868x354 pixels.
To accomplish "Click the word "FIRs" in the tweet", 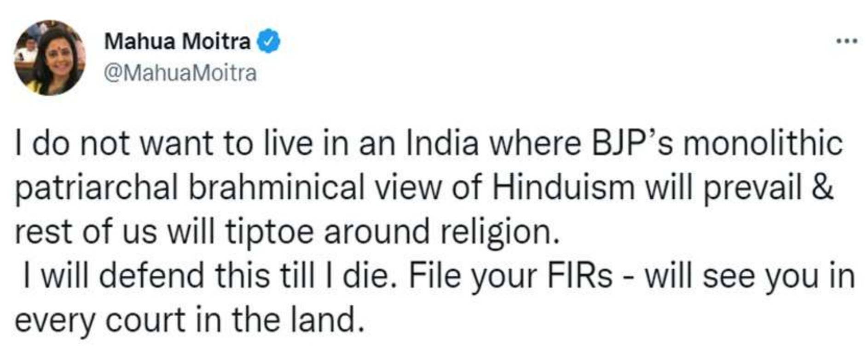I will click(580, 276).
